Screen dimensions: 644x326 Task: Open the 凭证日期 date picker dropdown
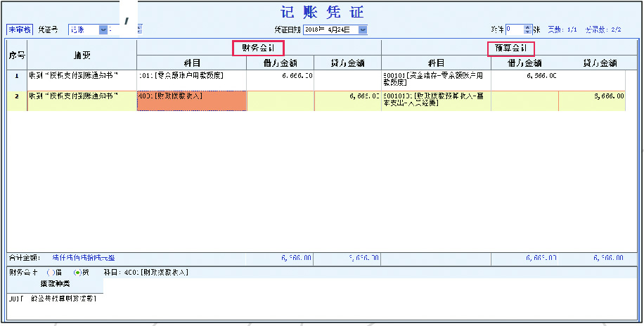click(x=363, y=30)
